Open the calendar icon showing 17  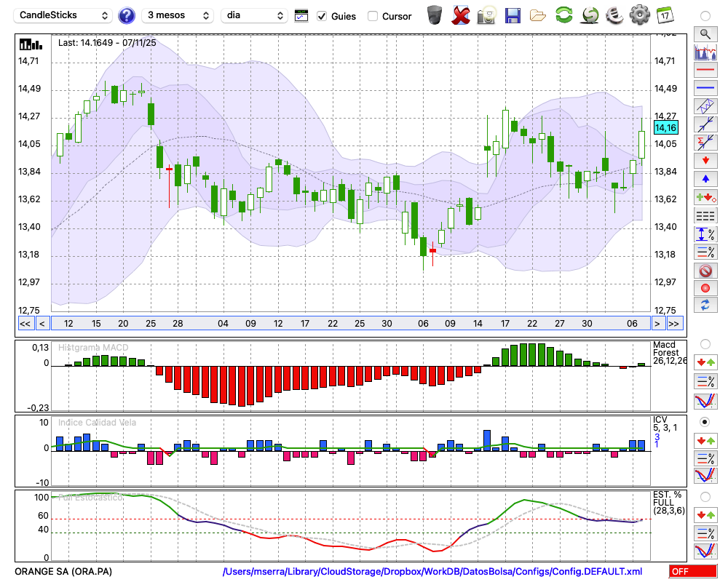click(x=665, y=15)
